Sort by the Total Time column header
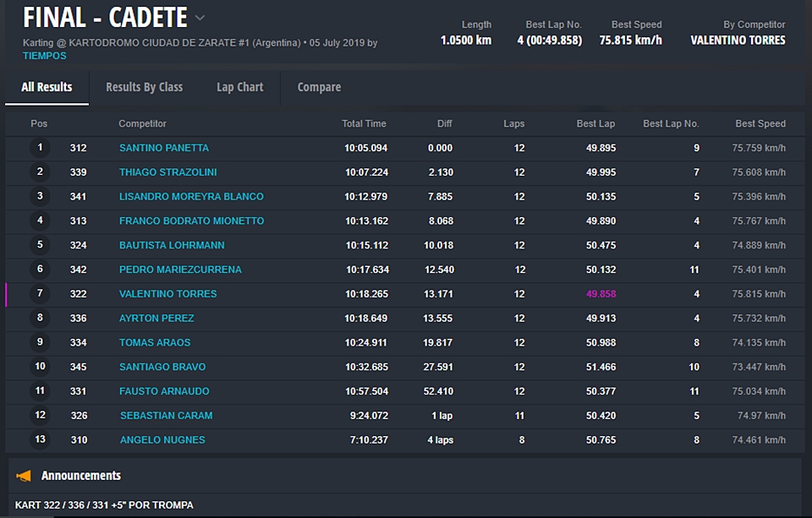This screenshot has width=812, height=518. pyautogui.click(x=364, y=123)
